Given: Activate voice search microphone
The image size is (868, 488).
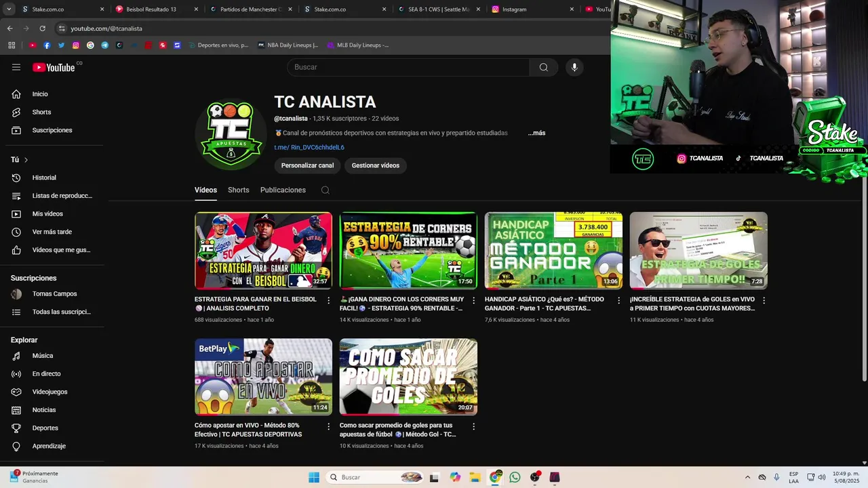Looking at the screenshot, I should point(574,67).
